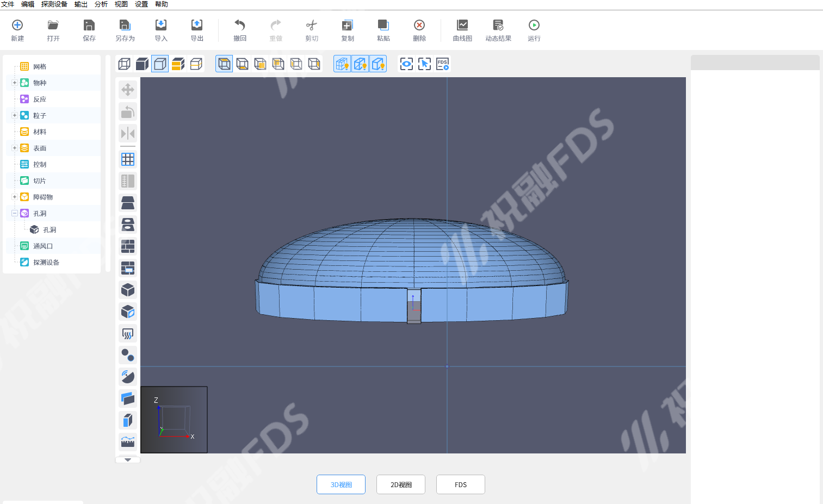Click the XYZ axis orientation widget
The image size is (823, 504).
(x=174, y=420)
